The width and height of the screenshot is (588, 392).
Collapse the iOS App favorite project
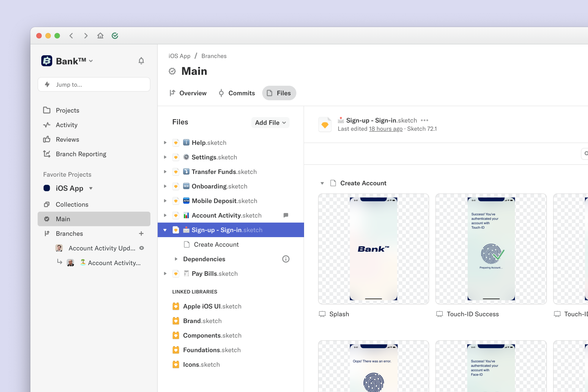[91, 188]
